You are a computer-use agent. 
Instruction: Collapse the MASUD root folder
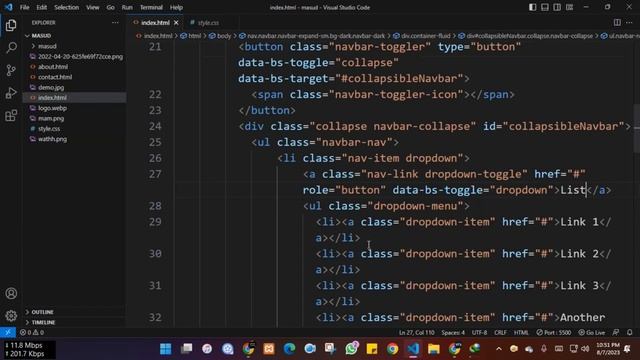click(x=41, y=36)
